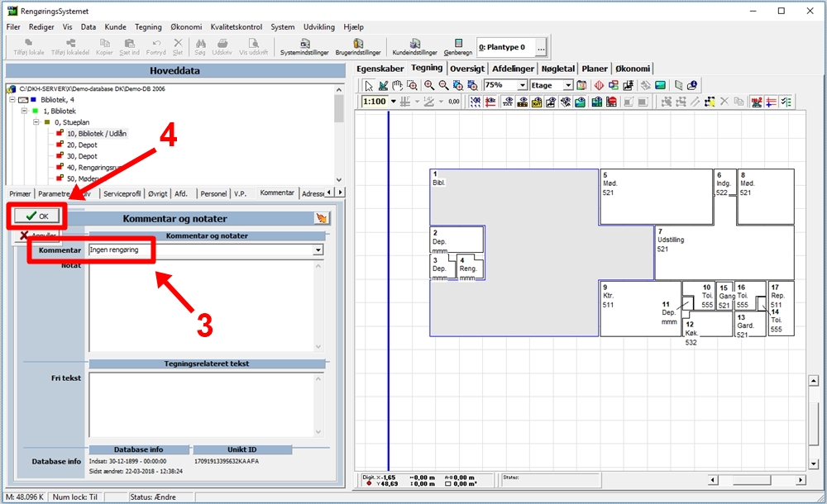Click the calendar icon beside Etage
This screenshot has width=827, height=504.
[581, 85]
